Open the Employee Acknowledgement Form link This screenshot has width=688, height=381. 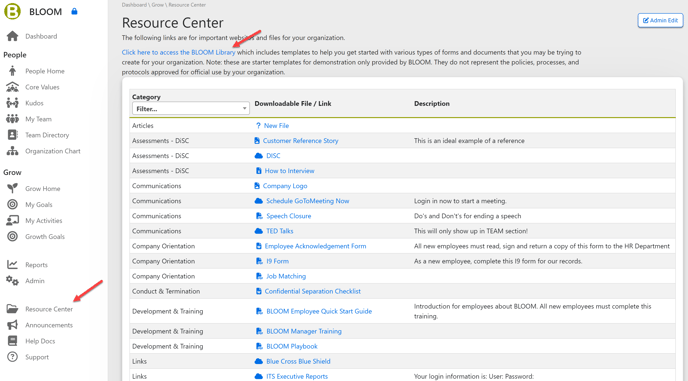click(315, 246)
